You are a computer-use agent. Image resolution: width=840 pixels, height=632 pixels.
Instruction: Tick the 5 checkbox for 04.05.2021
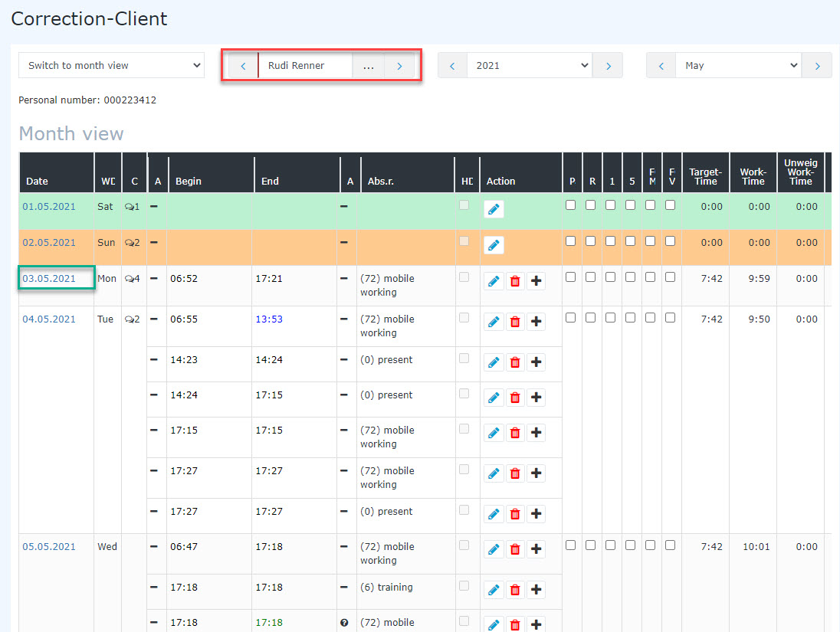pyautogui.click(x=631, y=318)
